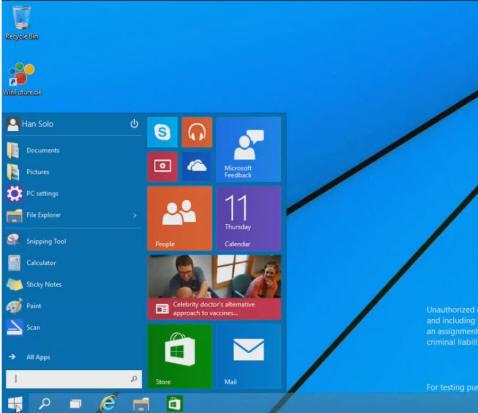Open the Store icon on the taskbar
The height and width of the screenshot is (413, 478).
[x=174, y=404]
